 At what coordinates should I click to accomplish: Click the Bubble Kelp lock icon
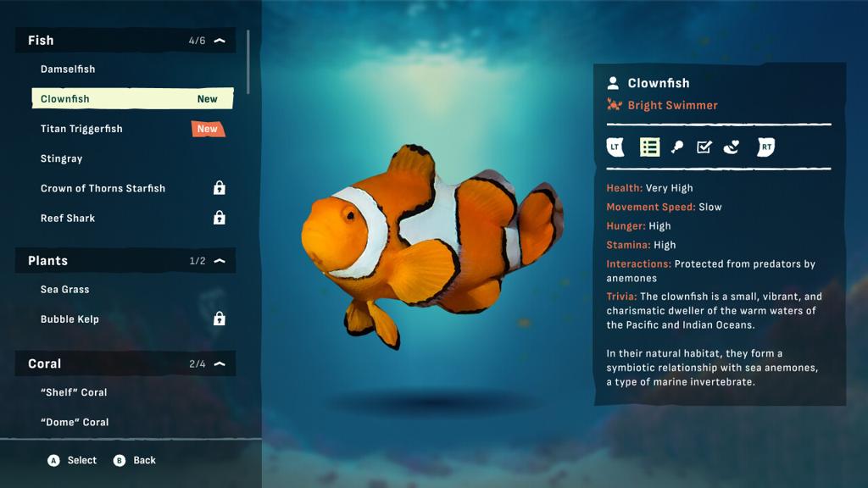coord(220,319)
